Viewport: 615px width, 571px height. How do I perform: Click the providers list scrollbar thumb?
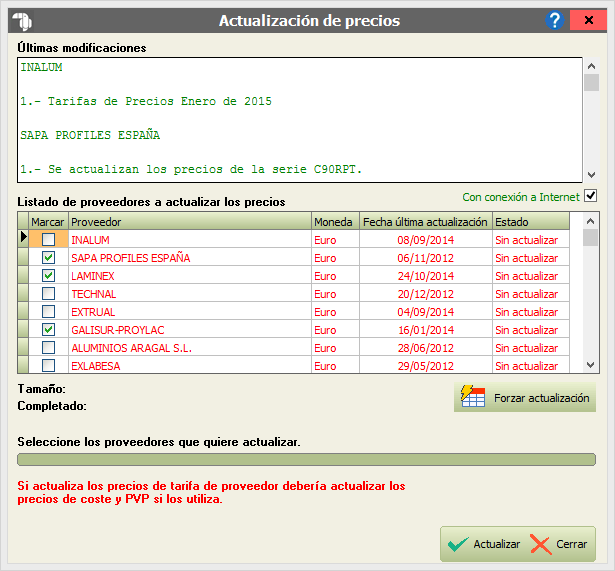[590, 238]
